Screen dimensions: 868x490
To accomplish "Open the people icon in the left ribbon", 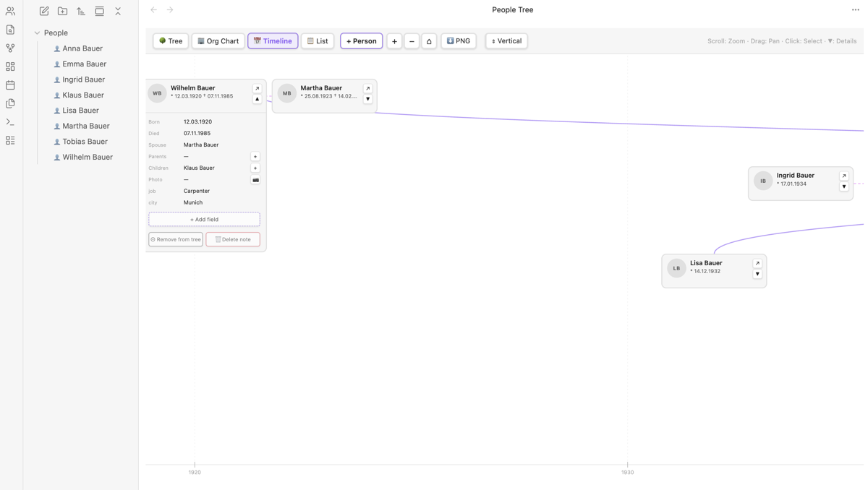I will click(10, 12).
